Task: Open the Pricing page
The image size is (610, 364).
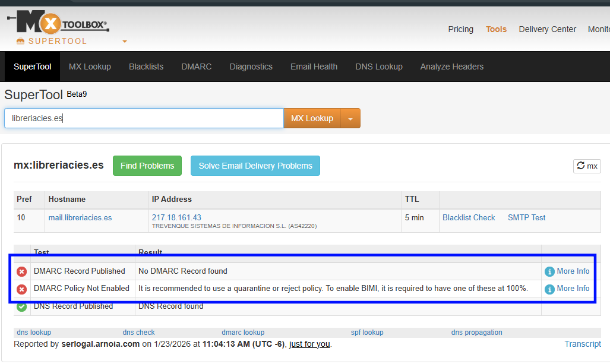Action: click(460, 29)
